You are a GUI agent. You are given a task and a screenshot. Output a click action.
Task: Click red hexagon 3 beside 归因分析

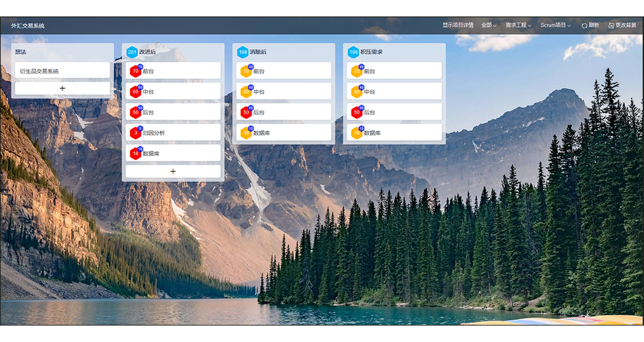(135, 133)
